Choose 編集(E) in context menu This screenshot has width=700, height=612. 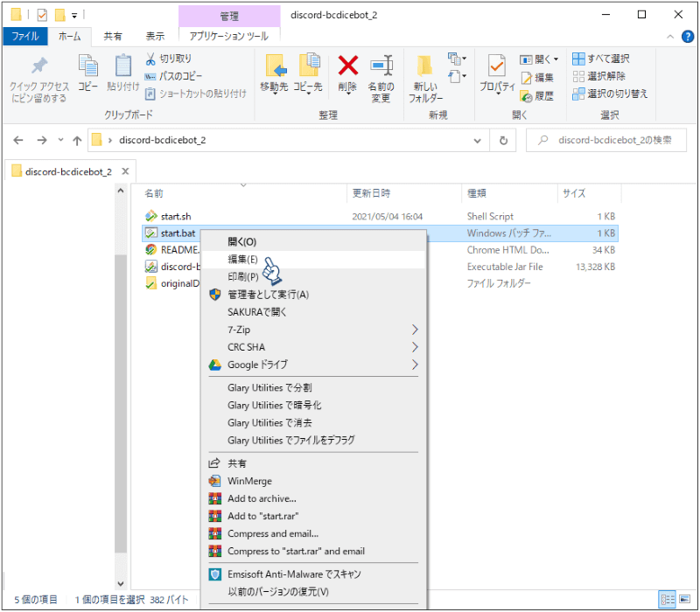pyautogui.click(x=313, y=260)
